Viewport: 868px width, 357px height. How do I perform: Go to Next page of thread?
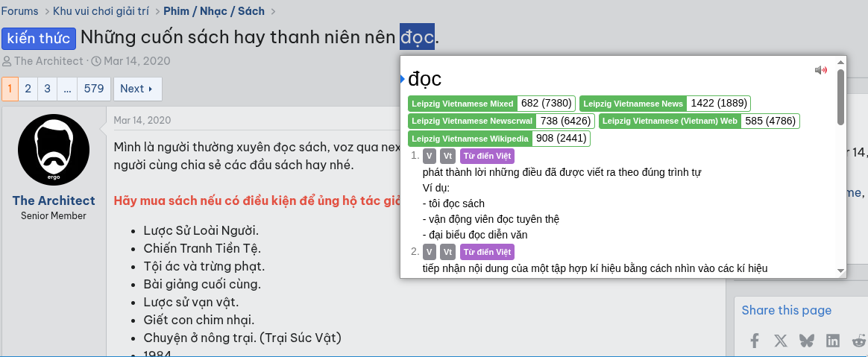click(x=136, y=89)
